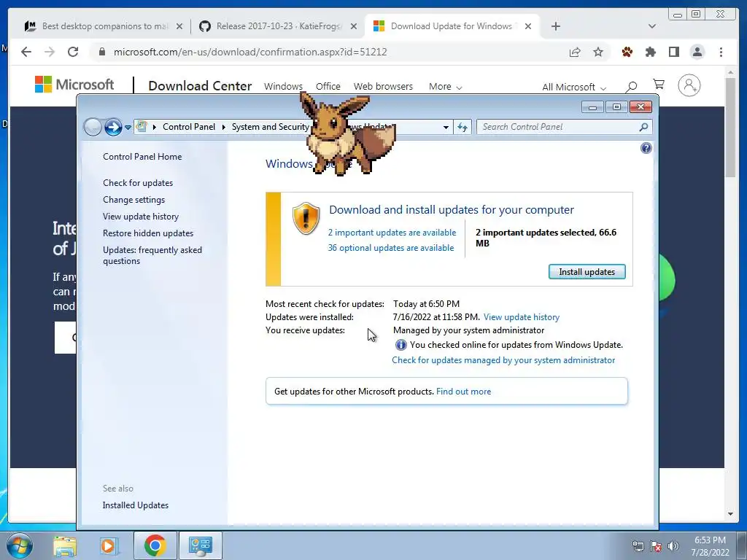Viewport: 747px width, 560px height.
Task: Open Installed Updates under See also
Action: tap(136, 505)
